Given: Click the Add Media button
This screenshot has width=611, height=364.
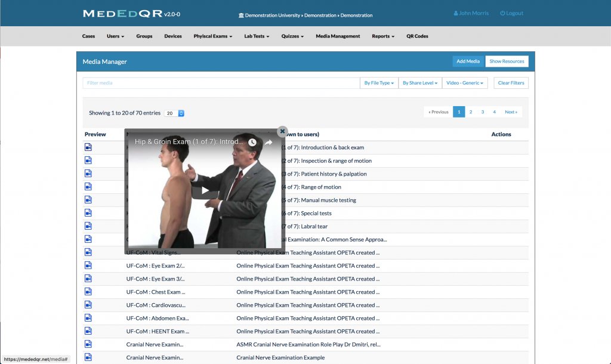Looking at the screenshot, I should pyautogui.click(x=468, y=61).
